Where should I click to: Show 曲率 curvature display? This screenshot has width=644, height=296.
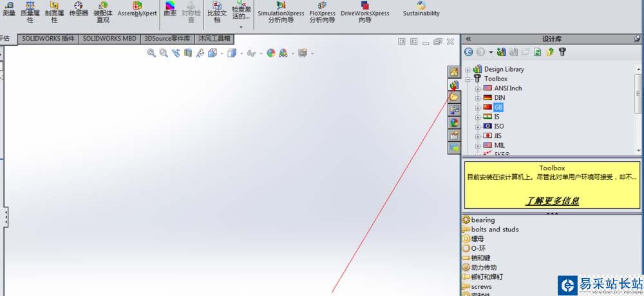pyautogui.click(x=170, y=9)
